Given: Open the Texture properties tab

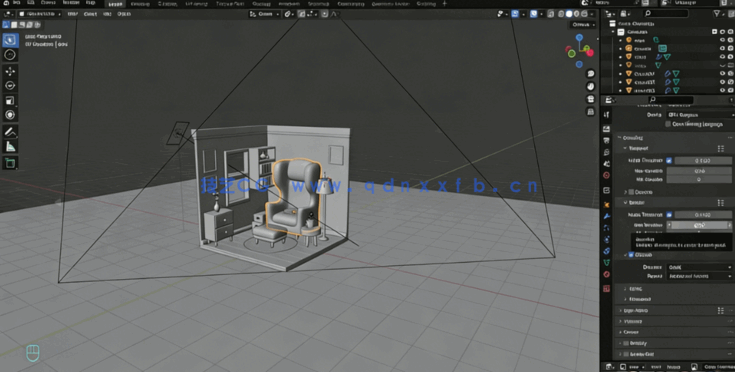Looking at the screenshot, I should 607,289.
